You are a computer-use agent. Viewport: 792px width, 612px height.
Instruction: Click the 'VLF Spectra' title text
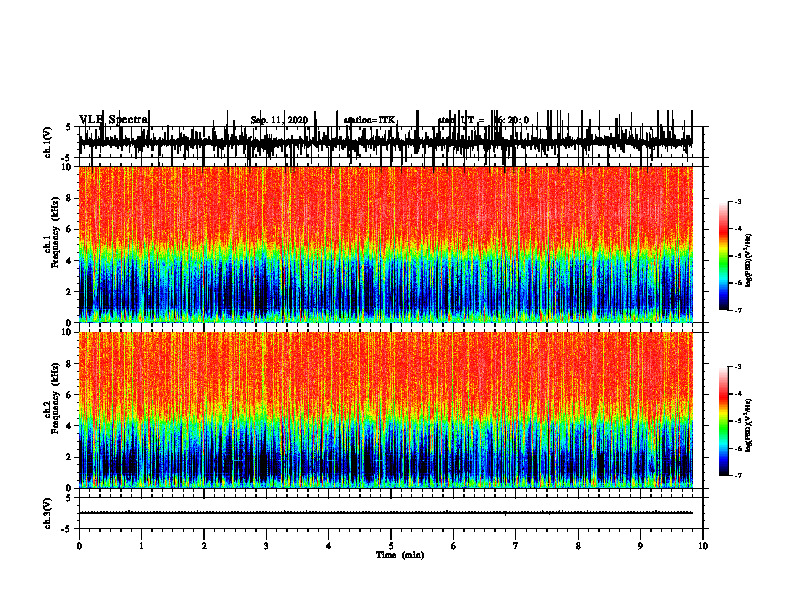[x=114, y=120]
